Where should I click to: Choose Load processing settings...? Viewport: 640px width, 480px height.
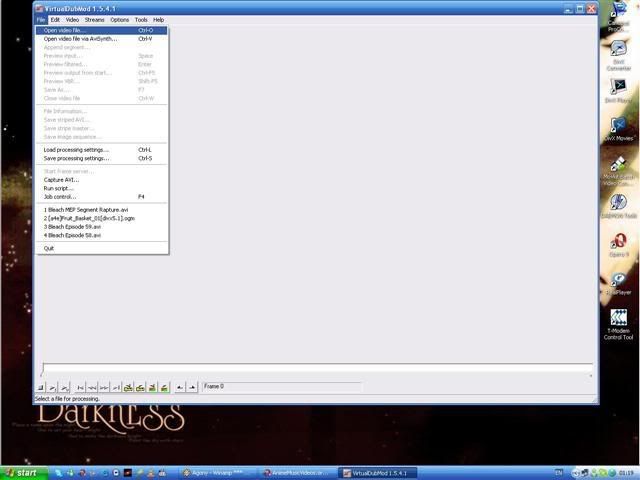[x=102, y=150]
